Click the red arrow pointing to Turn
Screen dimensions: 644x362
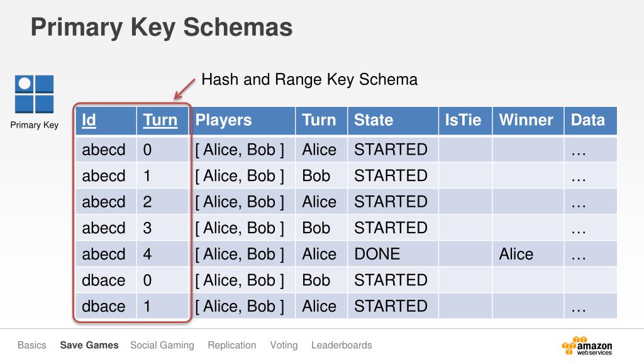[184, 89]
